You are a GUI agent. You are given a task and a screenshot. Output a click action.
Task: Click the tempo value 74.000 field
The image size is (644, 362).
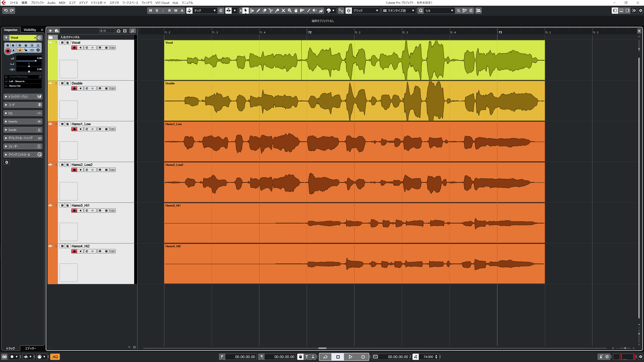(428, 357)
